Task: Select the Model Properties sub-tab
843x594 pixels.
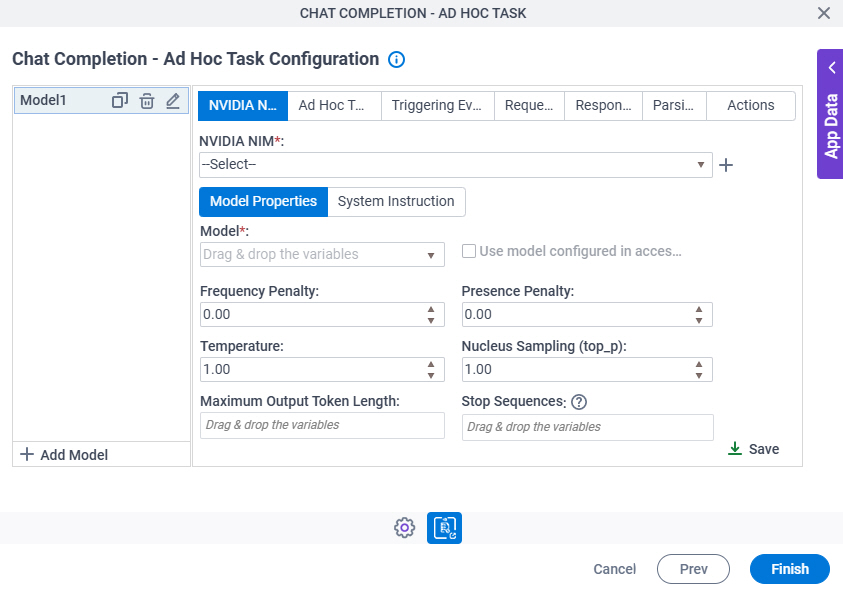Action: pyautogui.click(x=263, y=202)
